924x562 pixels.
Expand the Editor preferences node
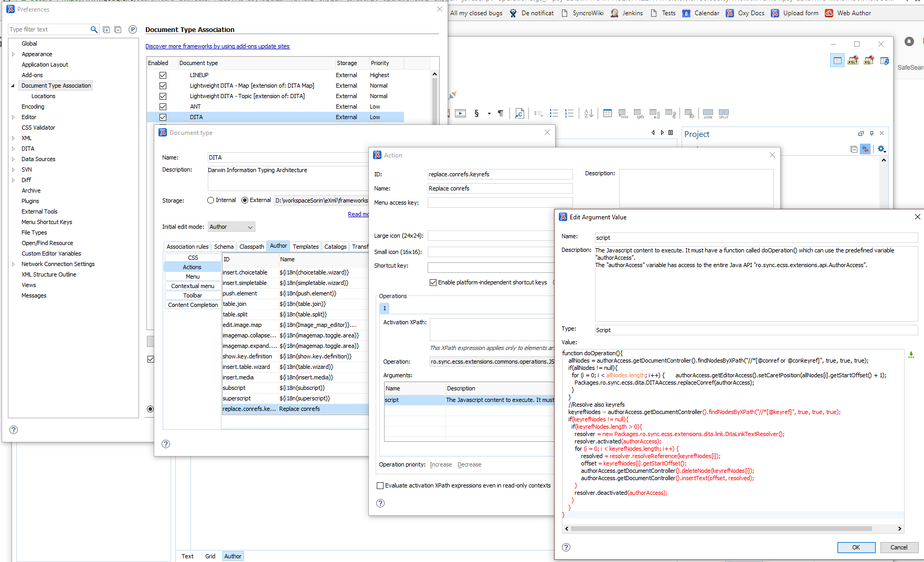coord(13,117)
